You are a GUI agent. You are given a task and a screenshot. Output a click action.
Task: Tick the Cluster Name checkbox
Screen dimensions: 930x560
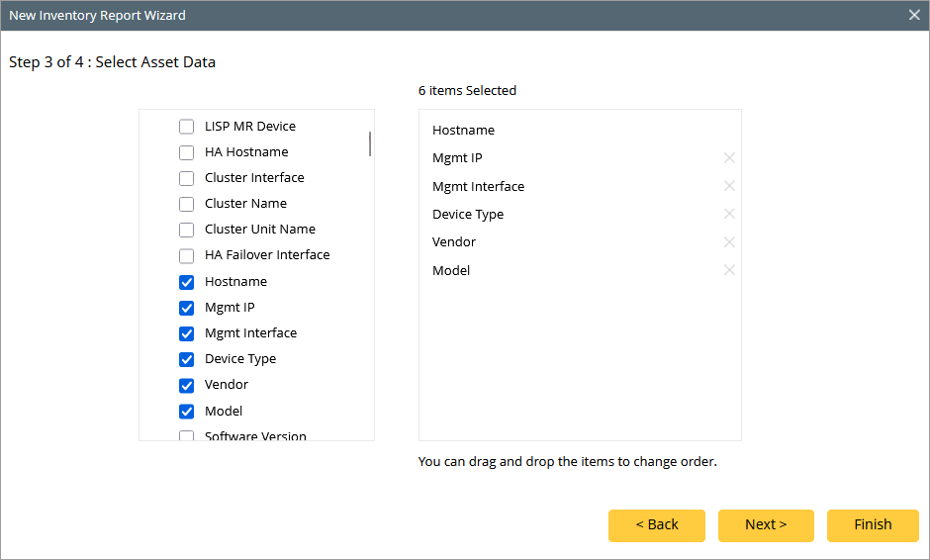pos(186,204)
